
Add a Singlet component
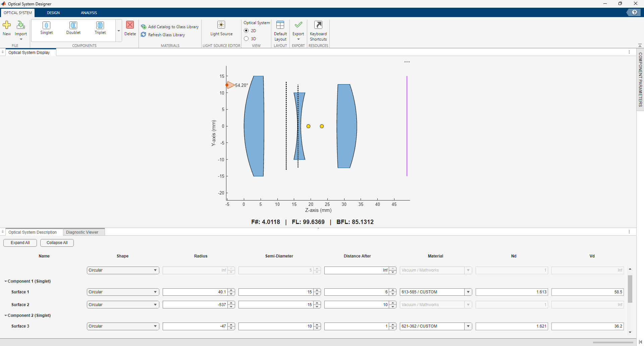pos(46,28)
